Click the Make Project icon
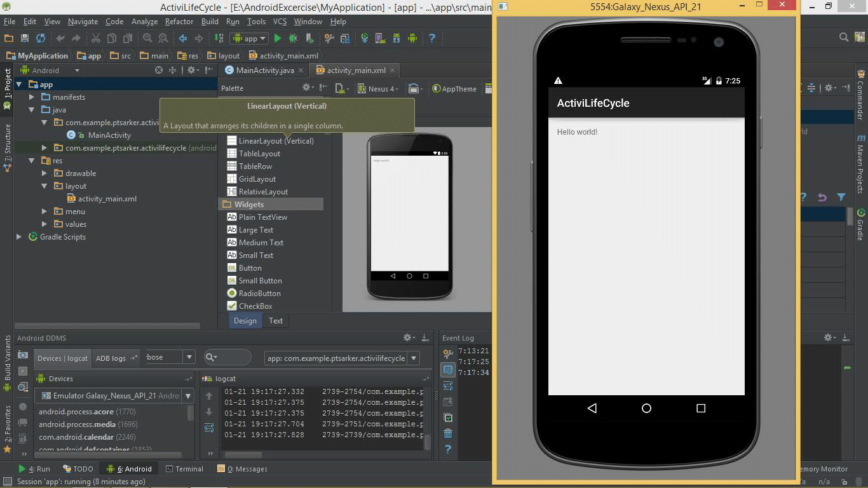Image resolution: width=868 pixels, height=488 pixels. (219, 38)
